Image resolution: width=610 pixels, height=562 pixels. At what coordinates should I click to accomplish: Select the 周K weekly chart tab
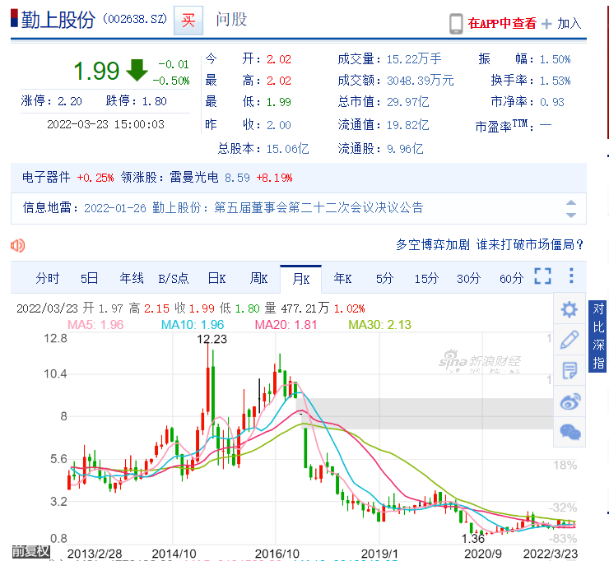coord(258,278)
